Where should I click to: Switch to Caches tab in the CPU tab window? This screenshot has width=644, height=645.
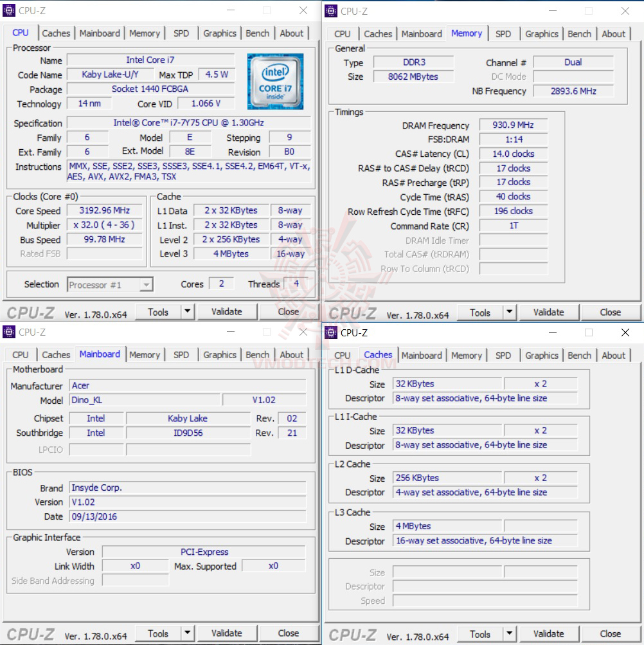click(56, 33)
